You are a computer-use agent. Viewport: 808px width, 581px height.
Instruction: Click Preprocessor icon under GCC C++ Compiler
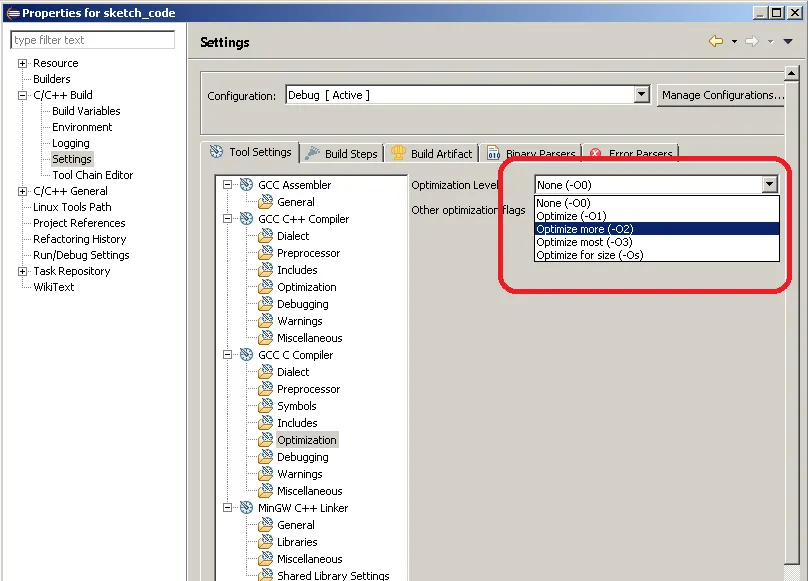point(265,253)
